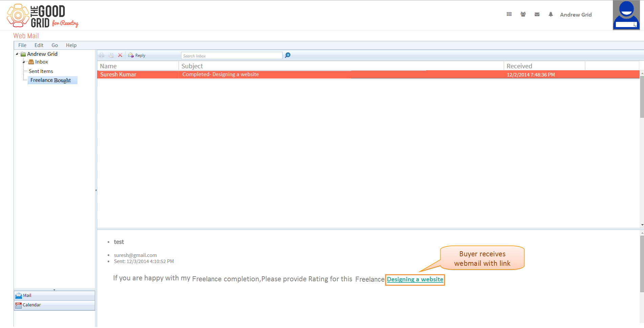Sort by the Received column header

[x=545, y=66]
